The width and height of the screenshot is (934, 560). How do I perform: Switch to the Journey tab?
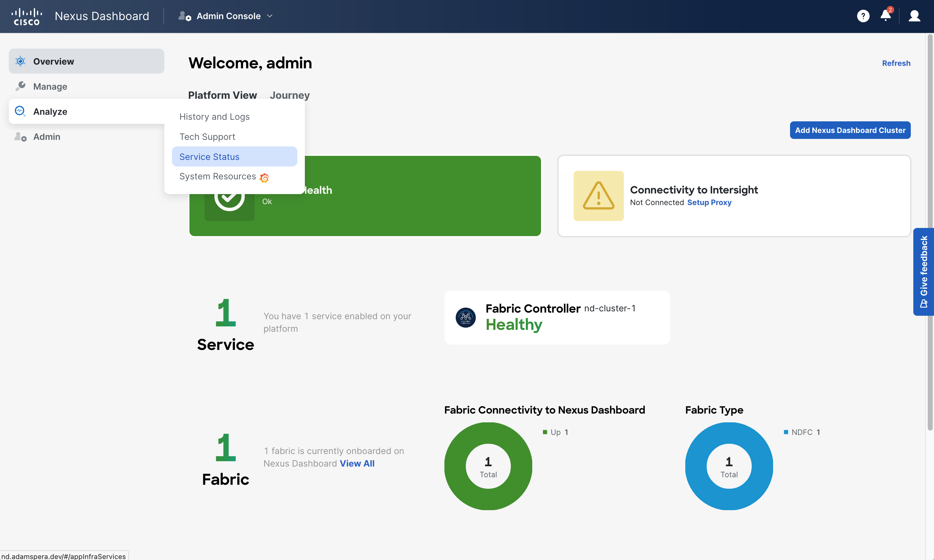point(290,95)
